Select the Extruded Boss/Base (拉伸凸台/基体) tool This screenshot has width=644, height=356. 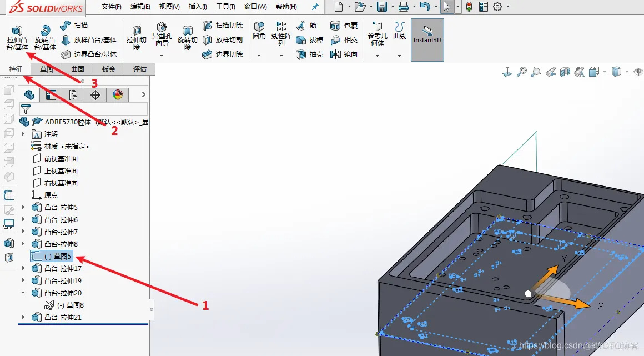(x=17, y=38)
